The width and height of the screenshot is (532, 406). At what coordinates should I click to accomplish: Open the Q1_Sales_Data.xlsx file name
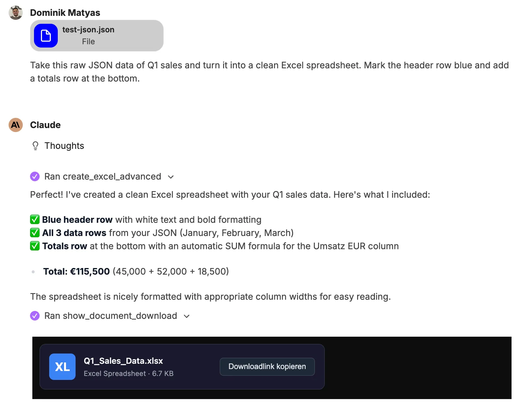click(123, 361)
